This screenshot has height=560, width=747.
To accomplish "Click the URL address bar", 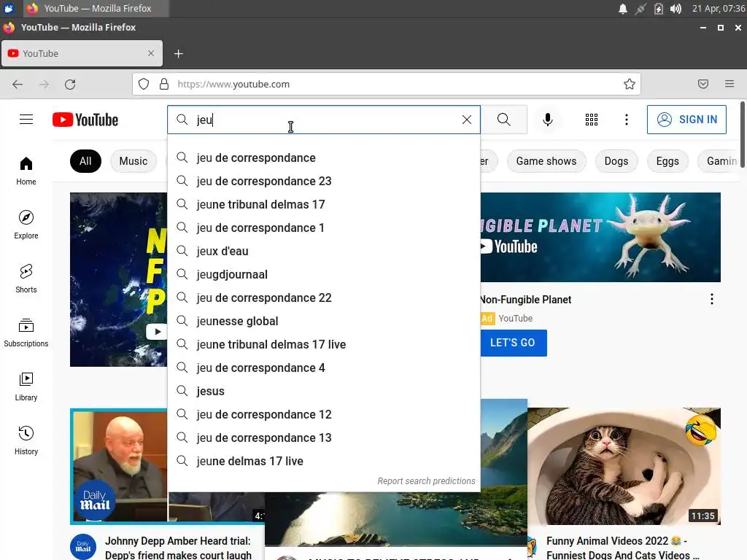I will tap(387, 85).
